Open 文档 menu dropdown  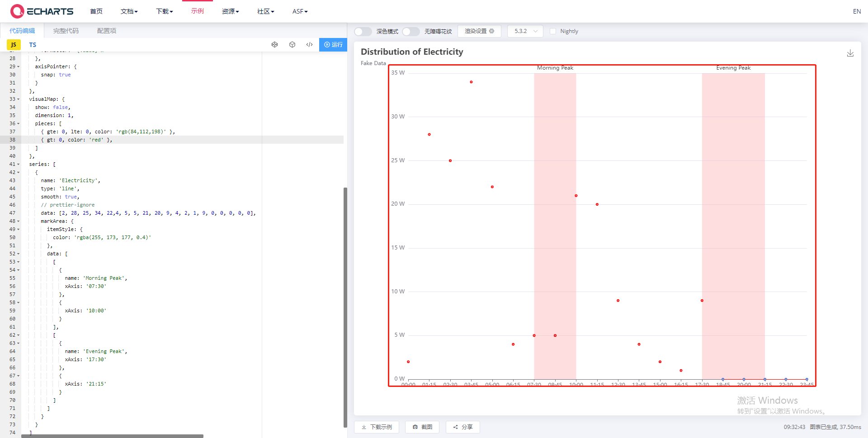[x=129, y=11]
